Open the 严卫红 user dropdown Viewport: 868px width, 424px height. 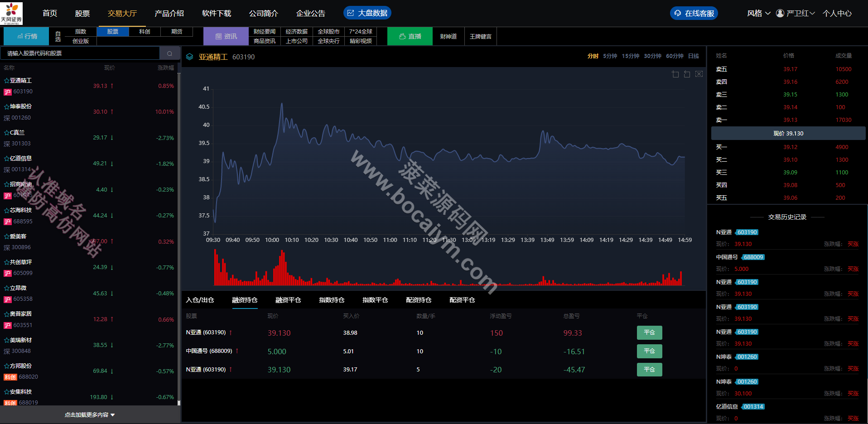pyautogui.click(x=796, y=14)
